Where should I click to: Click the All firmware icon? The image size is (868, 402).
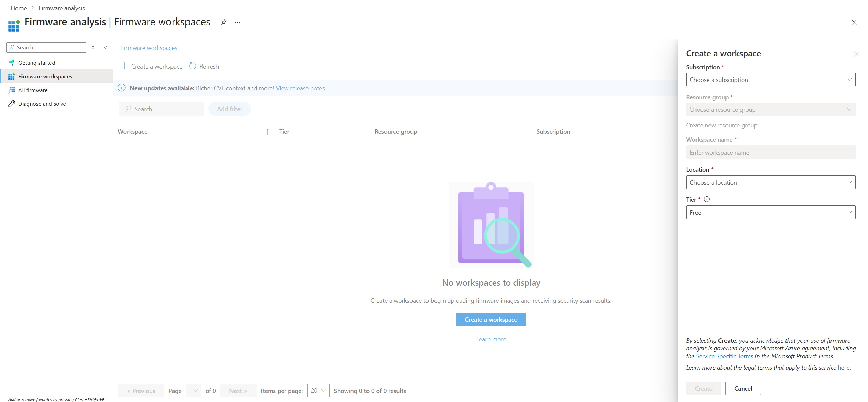[12, 90]
